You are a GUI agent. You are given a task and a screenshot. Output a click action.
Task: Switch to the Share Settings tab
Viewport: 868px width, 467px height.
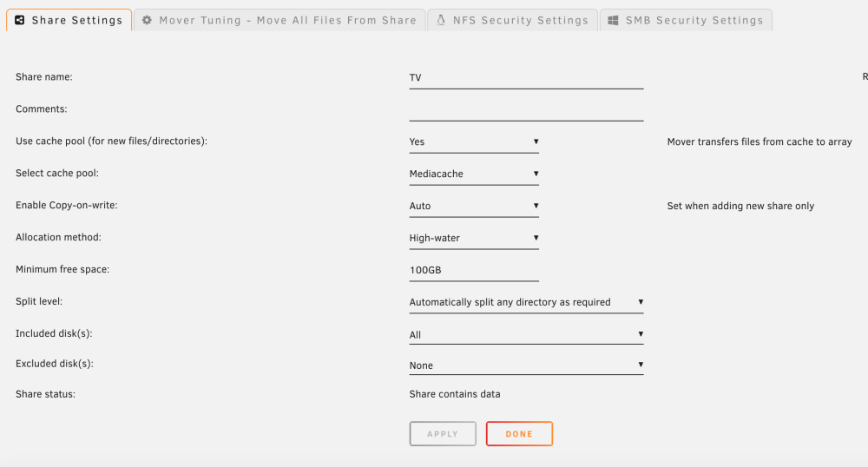tap(69, 21)
